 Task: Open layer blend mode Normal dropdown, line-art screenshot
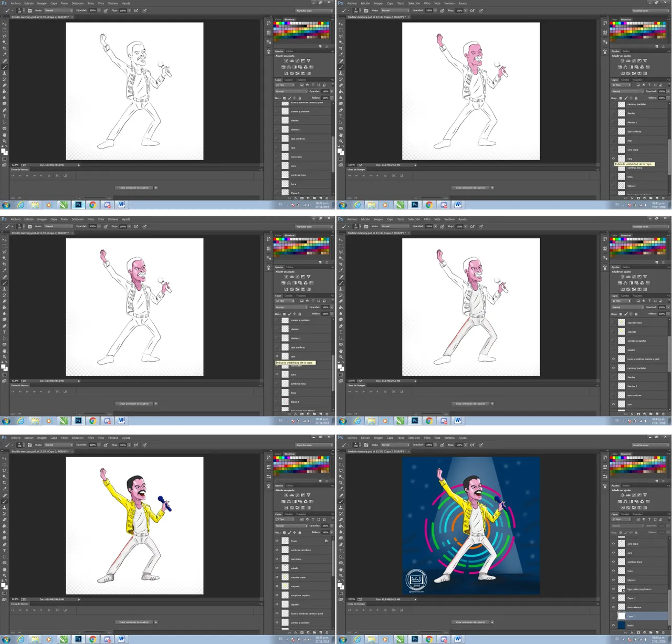[291, 91]
